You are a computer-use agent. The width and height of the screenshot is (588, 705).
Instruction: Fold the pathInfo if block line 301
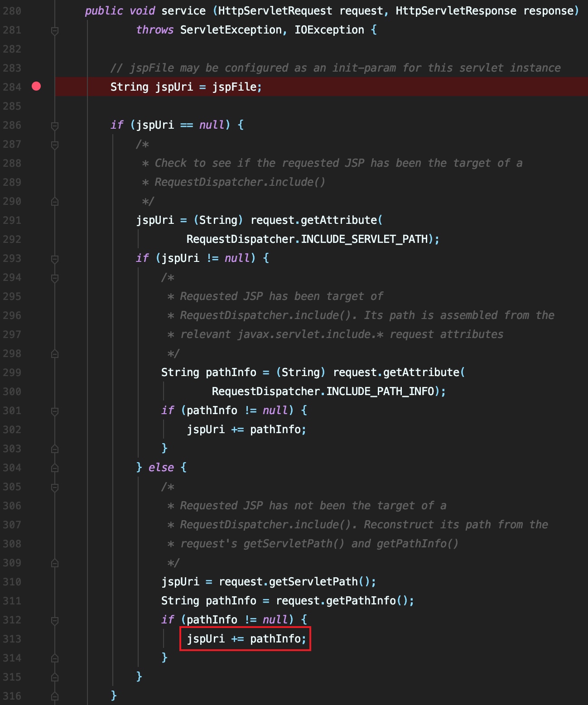tap(55, 411)
